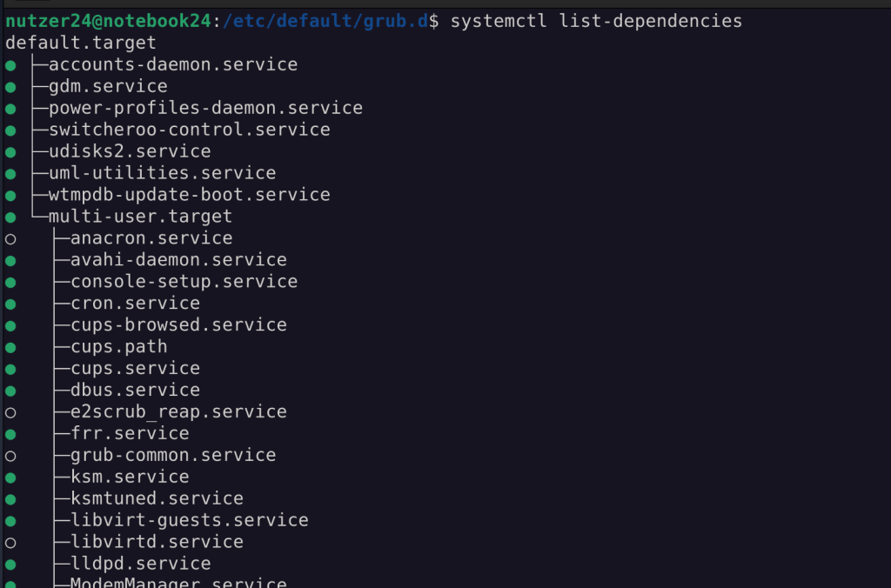Click green status dot beside cron.service
The image size is (891, 588).
[x=10, y=304]
